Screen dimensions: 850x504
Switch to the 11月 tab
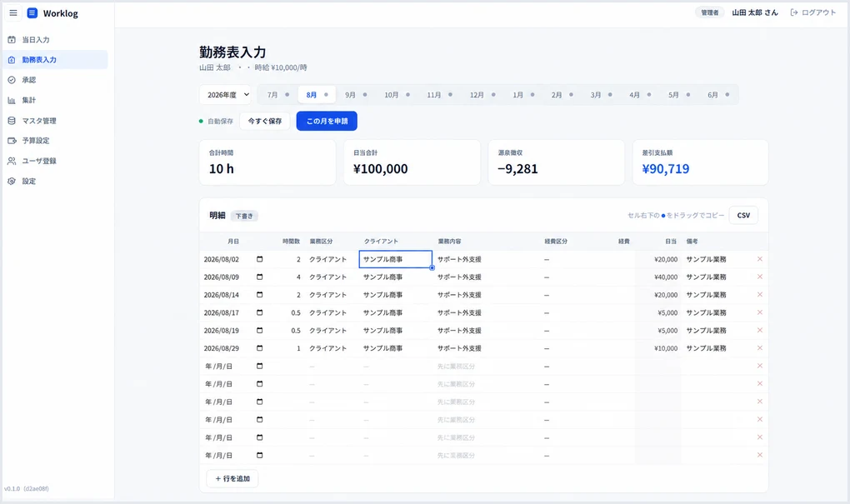pos(439,95)
